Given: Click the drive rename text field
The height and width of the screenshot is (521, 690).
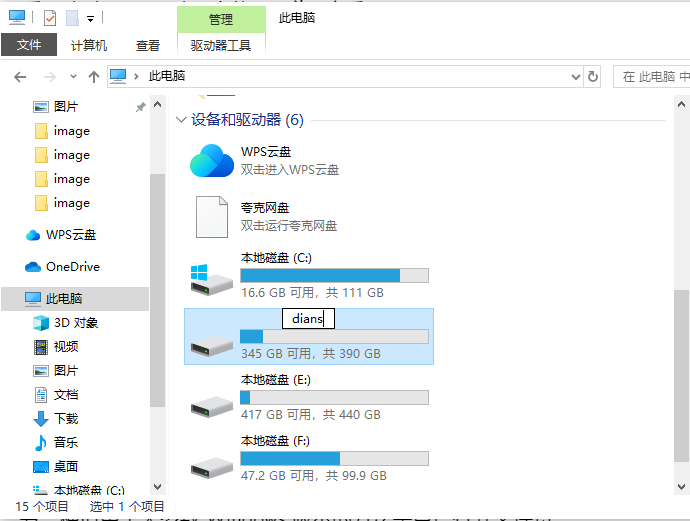Looking at the screenshot, I should coord(308,319).
